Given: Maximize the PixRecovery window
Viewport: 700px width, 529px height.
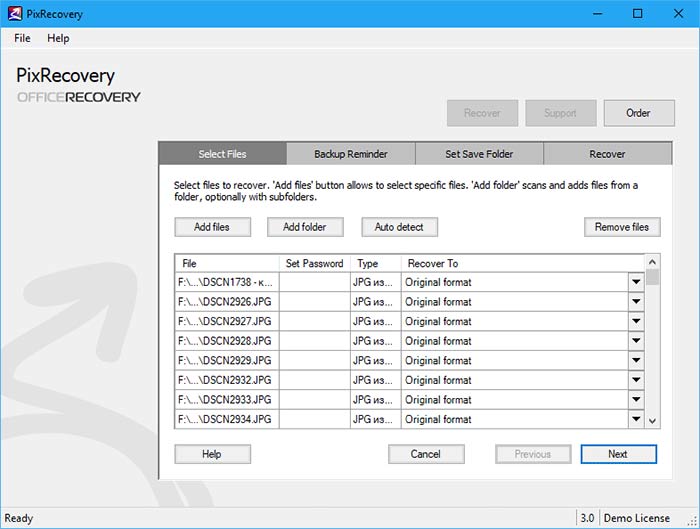Looking at the screenshot, I should [638, 14].
